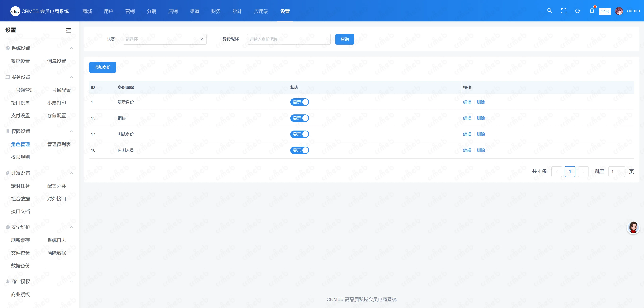Collapse sidebar with the menu fold icon
This screenshot has height=308, width=644.
tap(69, 30)
